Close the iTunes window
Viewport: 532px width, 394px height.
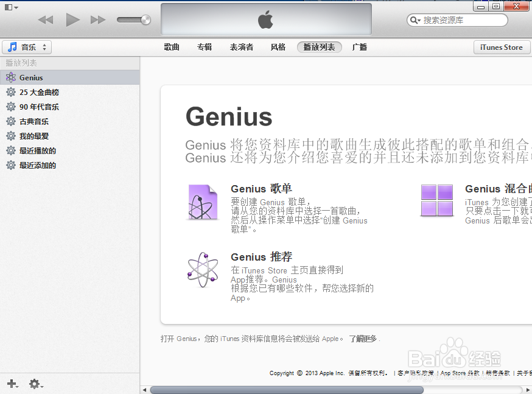tap(517, 6)
